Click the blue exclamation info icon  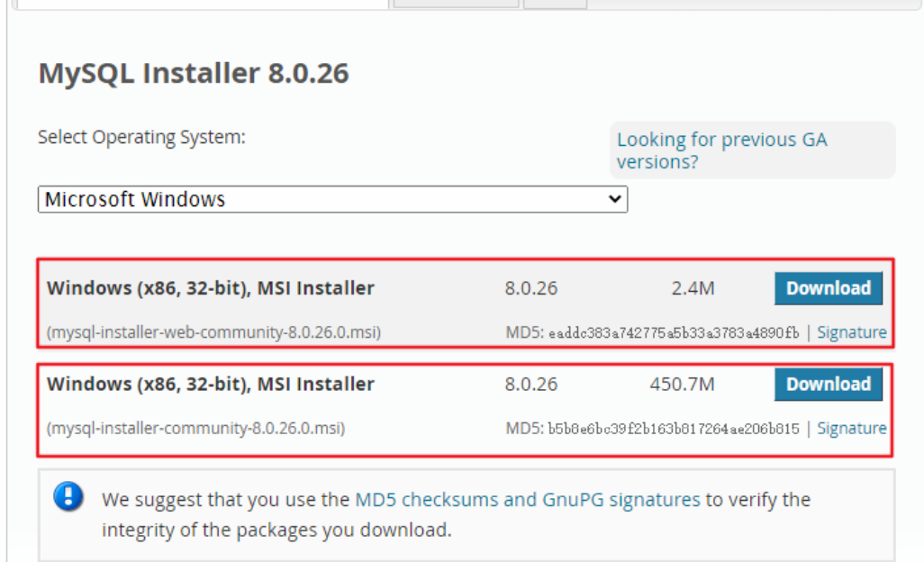[68, 496]
